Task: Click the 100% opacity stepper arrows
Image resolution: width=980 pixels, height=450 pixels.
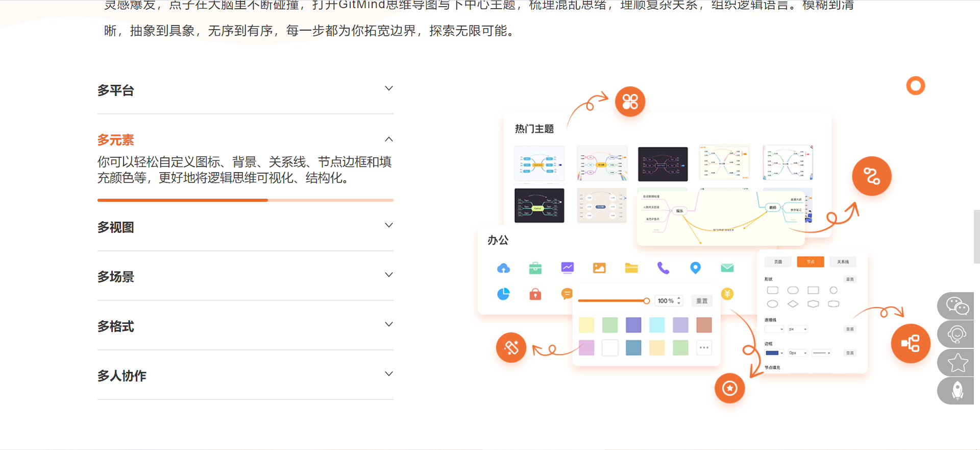Action: pyautogui.click(x=679, y=301)
